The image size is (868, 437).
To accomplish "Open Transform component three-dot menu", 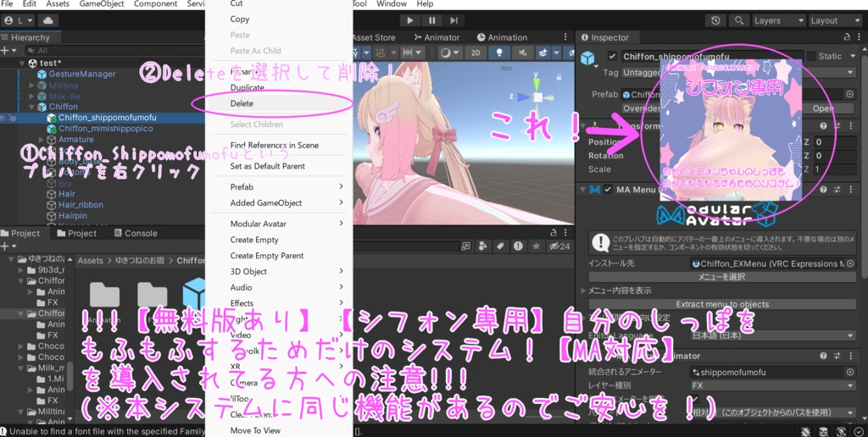I will tap(852, 126).
